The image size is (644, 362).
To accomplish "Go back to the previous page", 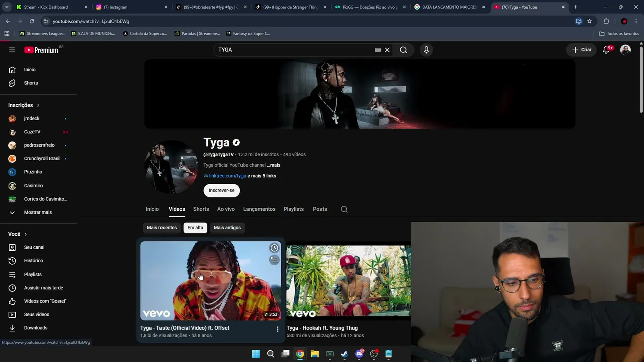I will point(8,21).
